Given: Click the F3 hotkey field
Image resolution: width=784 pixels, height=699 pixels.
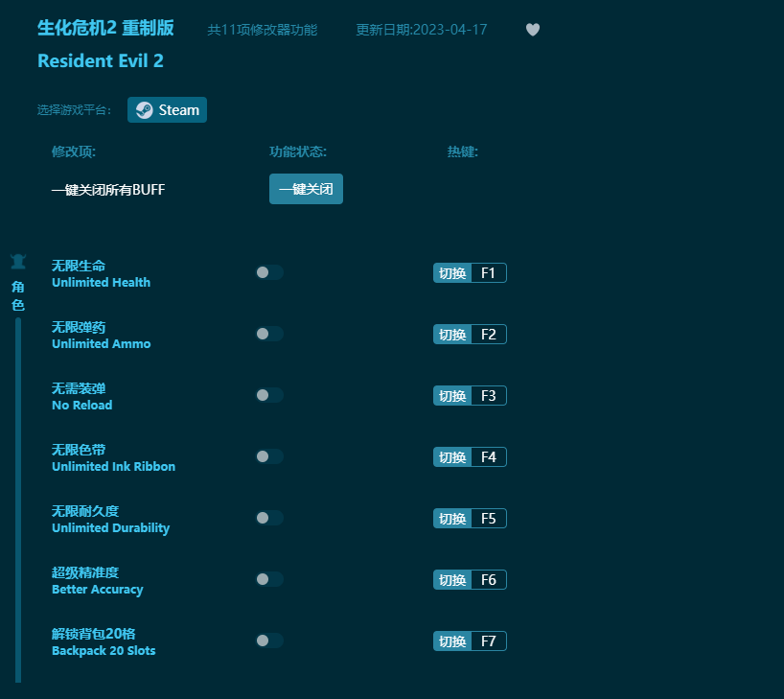Looking at the screenshot, I should click(x=489, y=396).
